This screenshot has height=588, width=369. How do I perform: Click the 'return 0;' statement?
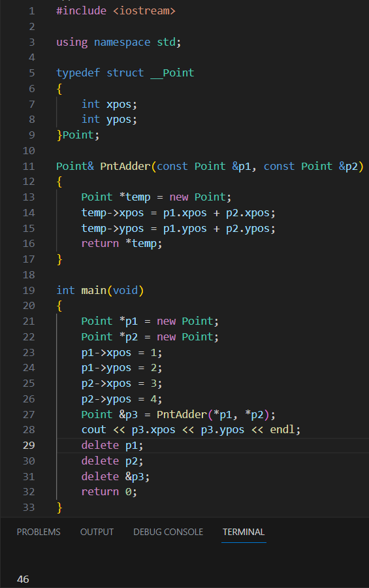(110, 491)
